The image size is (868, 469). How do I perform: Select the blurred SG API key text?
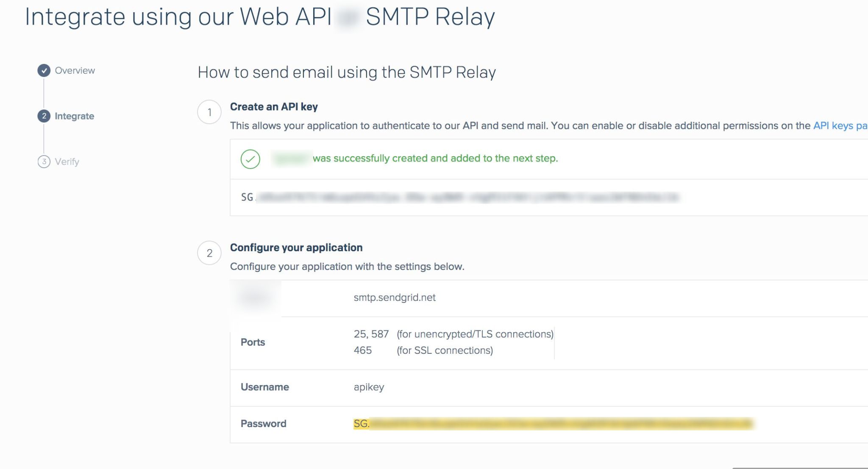460,197
